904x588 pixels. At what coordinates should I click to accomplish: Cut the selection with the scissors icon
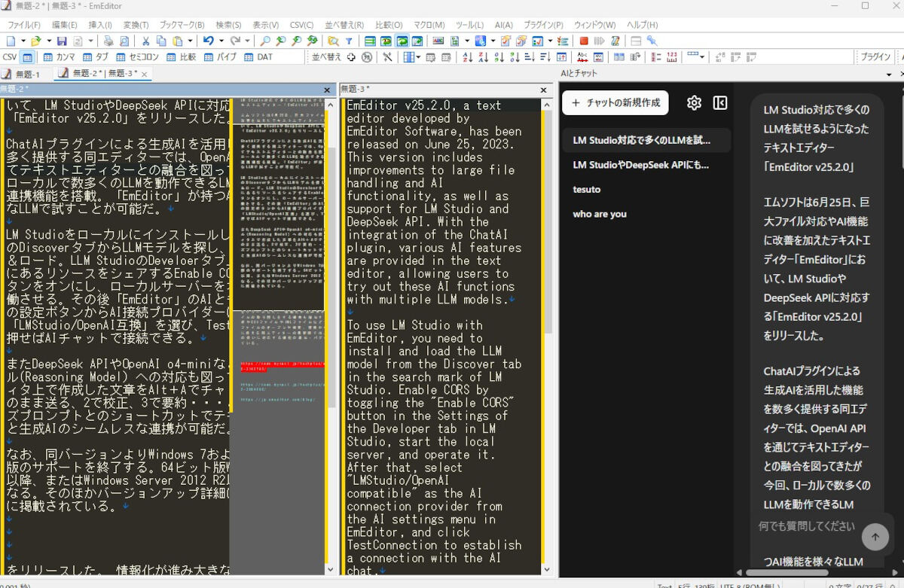tap(145, 41)
